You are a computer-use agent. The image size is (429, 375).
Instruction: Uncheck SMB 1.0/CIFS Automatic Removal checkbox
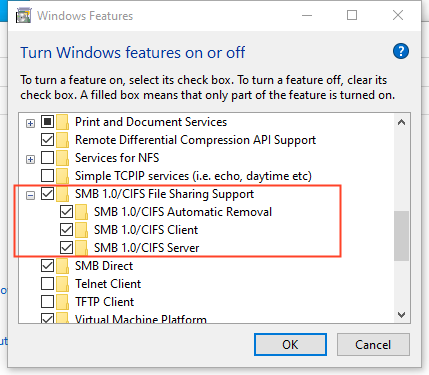pos(66,212)
